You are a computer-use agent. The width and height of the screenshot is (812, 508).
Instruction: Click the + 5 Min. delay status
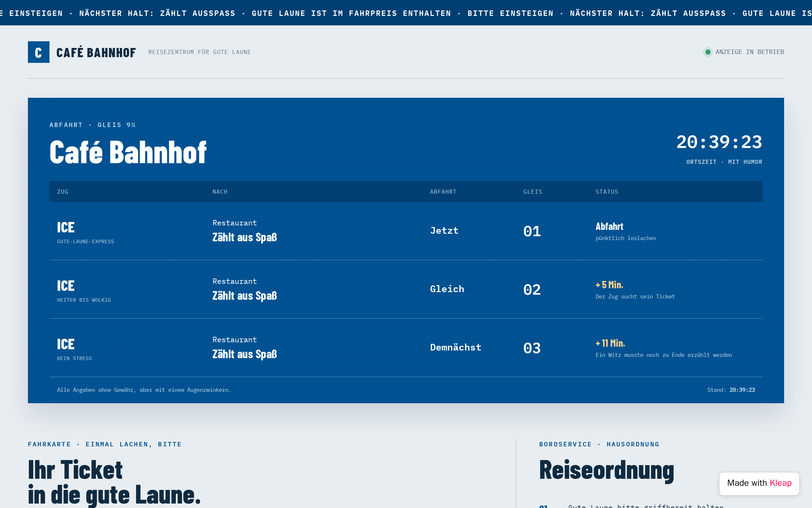609,285
